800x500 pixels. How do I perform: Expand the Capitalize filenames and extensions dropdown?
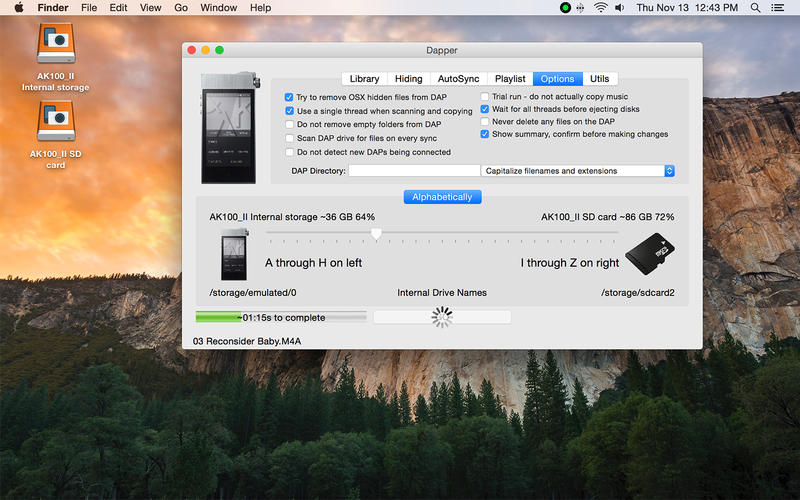(x=578, y=171)
